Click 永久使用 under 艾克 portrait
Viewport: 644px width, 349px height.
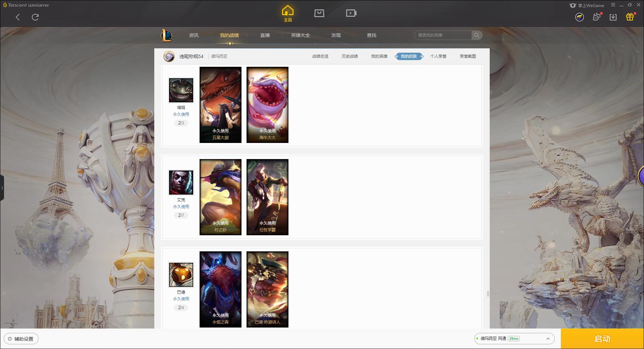(x=181, y=207)
